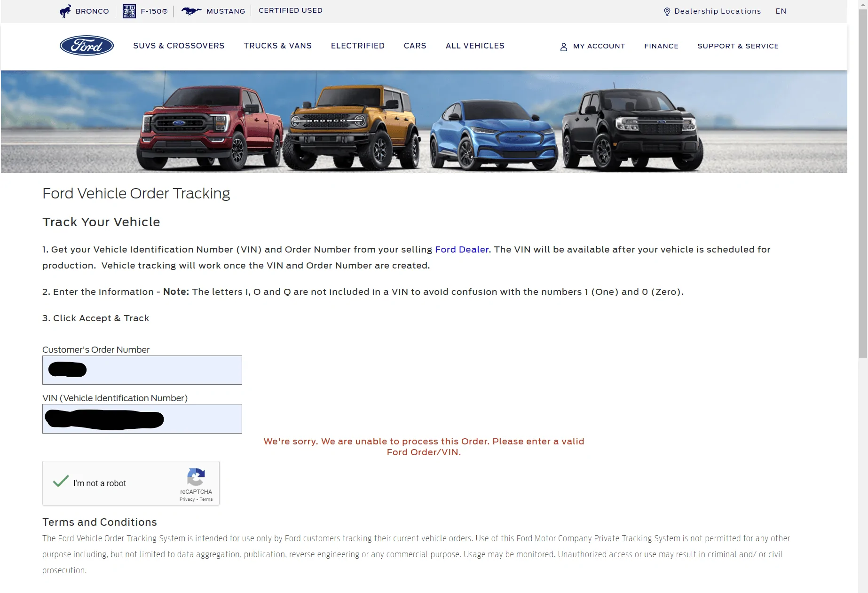Click the red order error message
This screenshot has height=593, width=868.
click(x=424, y=447)
